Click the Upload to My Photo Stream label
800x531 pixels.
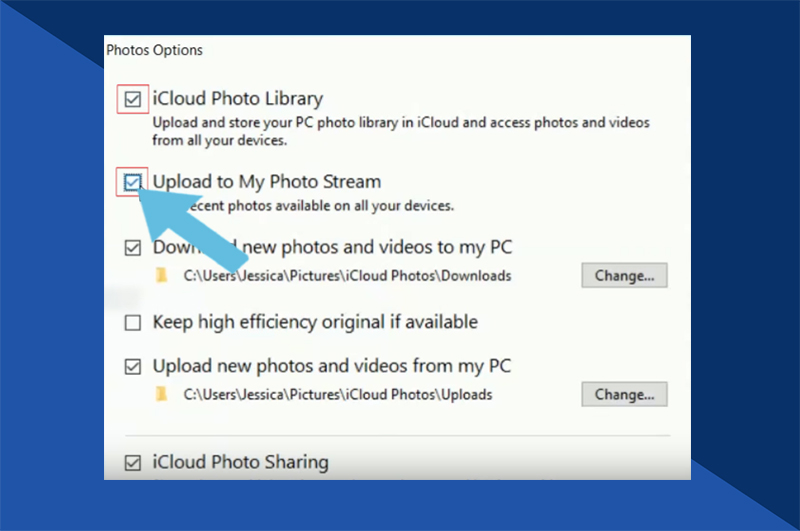(267, 182)
